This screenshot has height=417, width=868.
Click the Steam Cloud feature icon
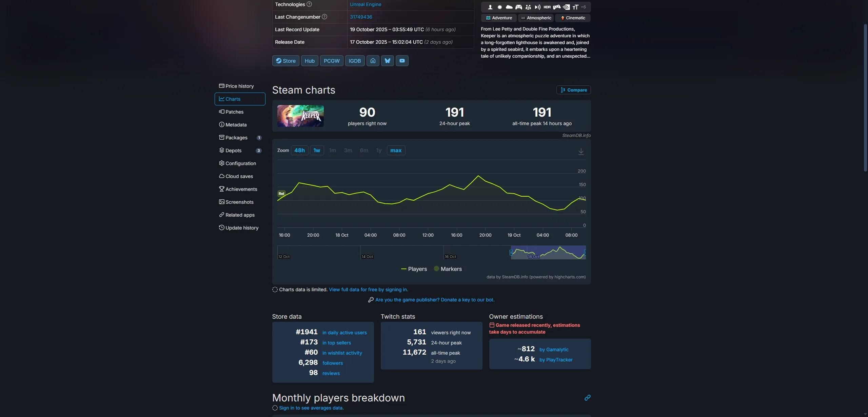tap(509, 7)
